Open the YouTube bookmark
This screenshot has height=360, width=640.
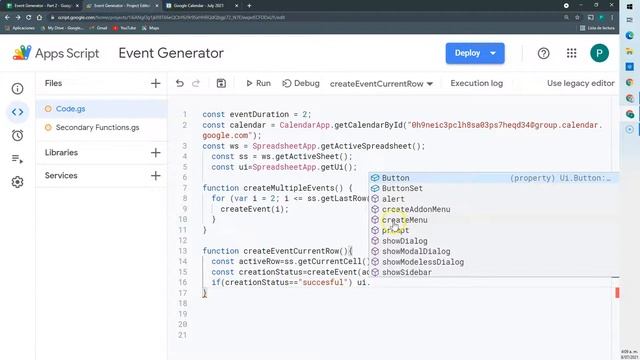pyautogui.click(x=124, y=28)
